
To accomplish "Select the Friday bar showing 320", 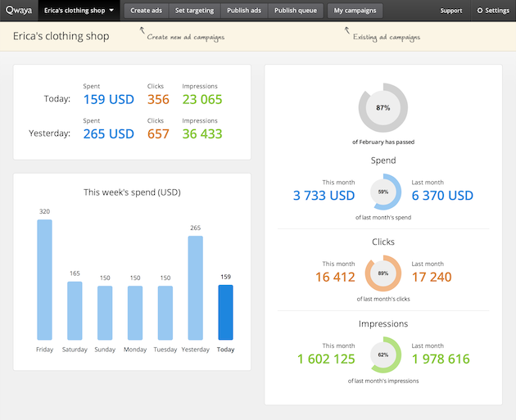I will pyautogui.click(x=44, y=279).
